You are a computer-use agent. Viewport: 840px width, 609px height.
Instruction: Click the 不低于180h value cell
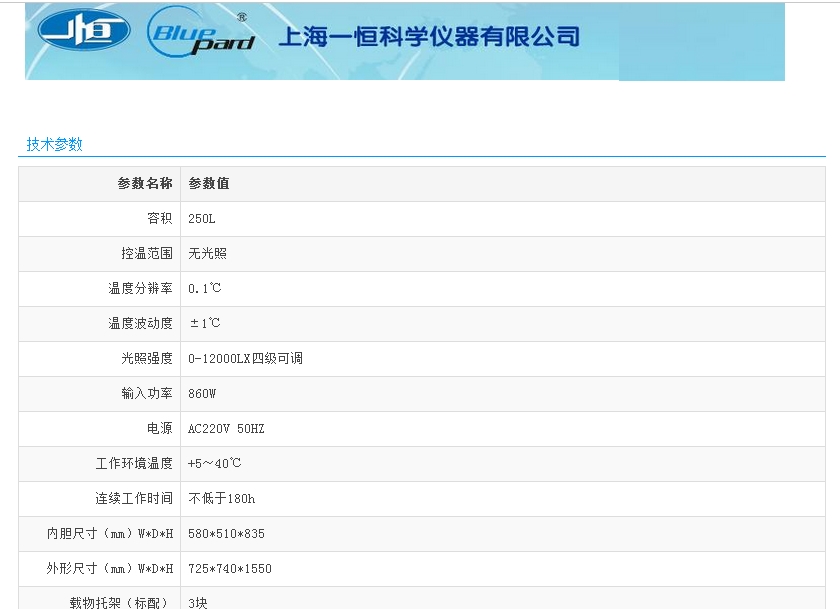pos(221,499)
